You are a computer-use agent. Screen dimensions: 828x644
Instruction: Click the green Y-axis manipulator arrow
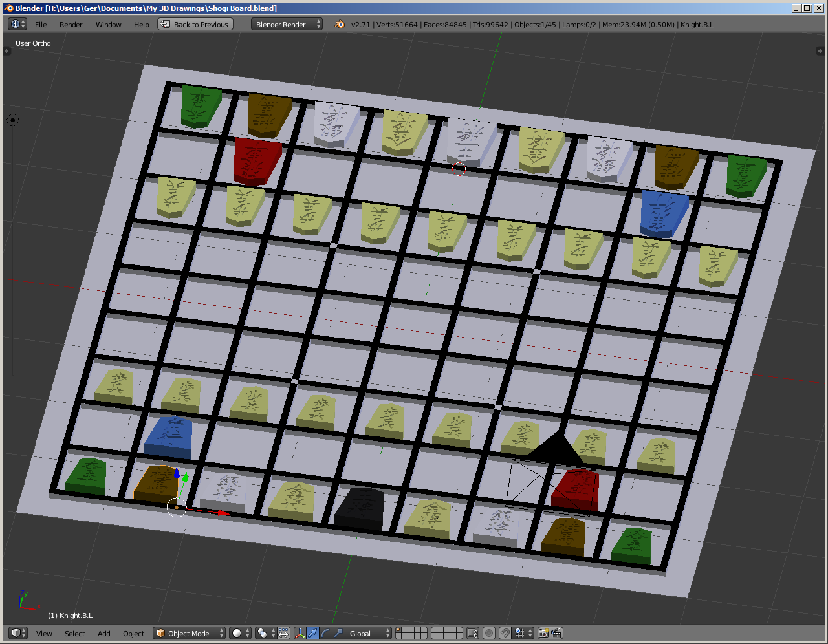(x=185, y=478)
